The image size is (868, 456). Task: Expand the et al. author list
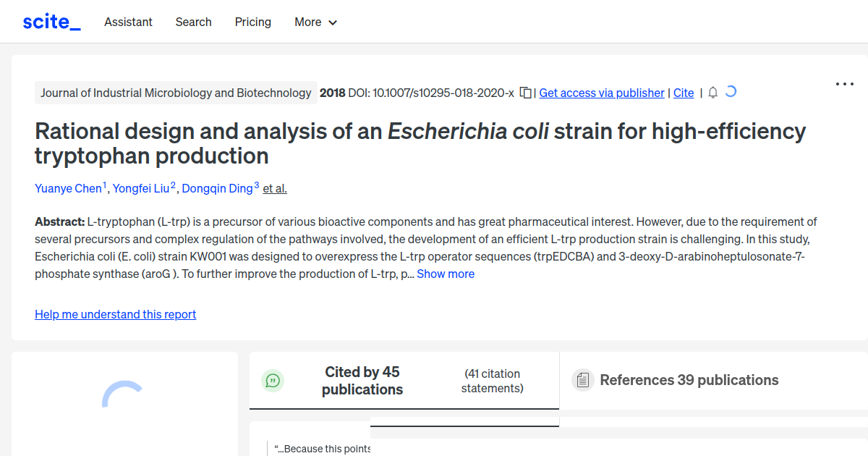pos(274,188)
